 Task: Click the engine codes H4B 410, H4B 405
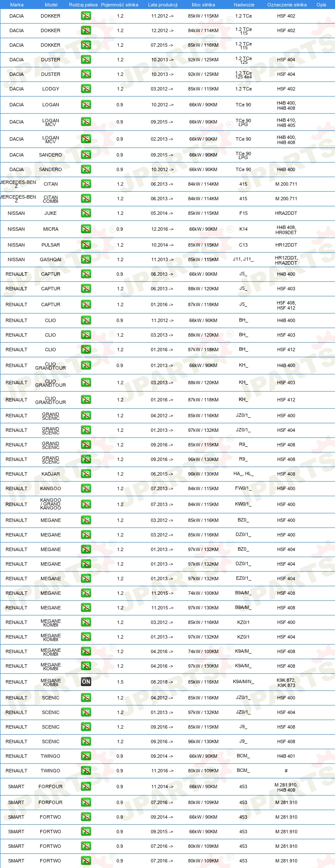pyautogui.click(x=286, y=123)
